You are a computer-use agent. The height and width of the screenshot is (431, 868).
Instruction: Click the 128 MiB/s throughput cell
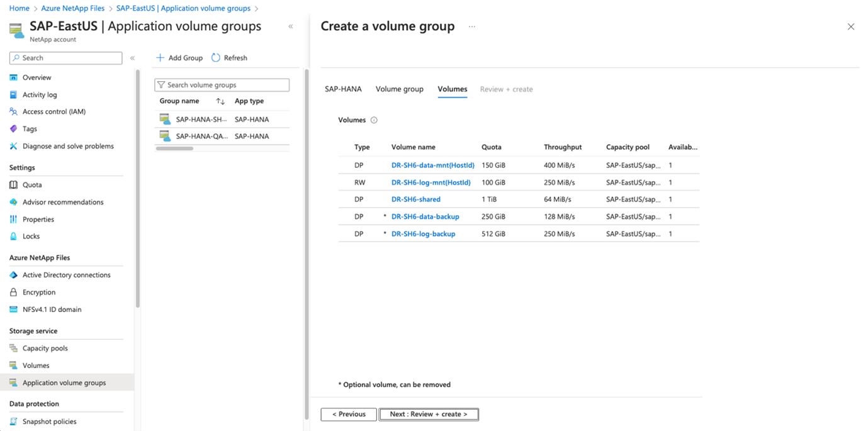[560, 216]
